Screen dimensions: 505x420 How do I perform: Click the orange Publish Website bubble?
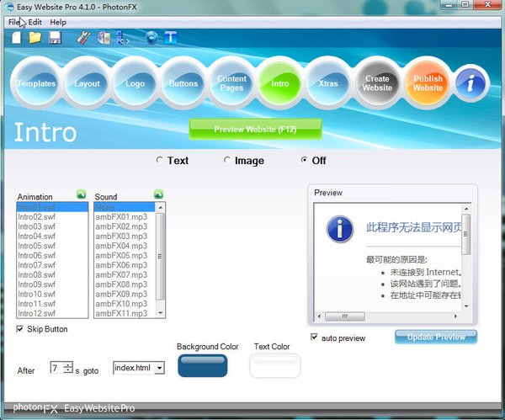428,83
